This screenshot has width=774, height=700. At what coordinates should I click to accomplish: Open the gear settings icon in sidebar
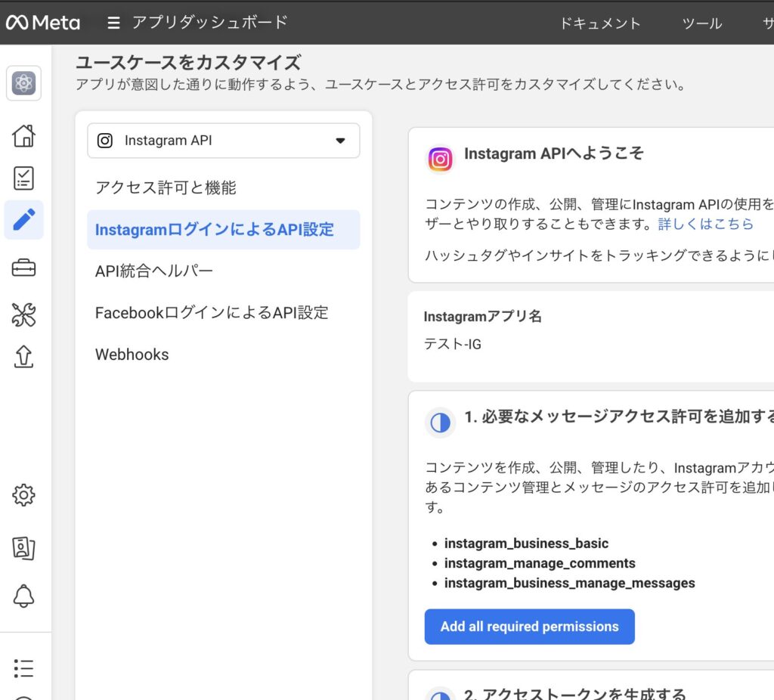click(x=24, y=495)
